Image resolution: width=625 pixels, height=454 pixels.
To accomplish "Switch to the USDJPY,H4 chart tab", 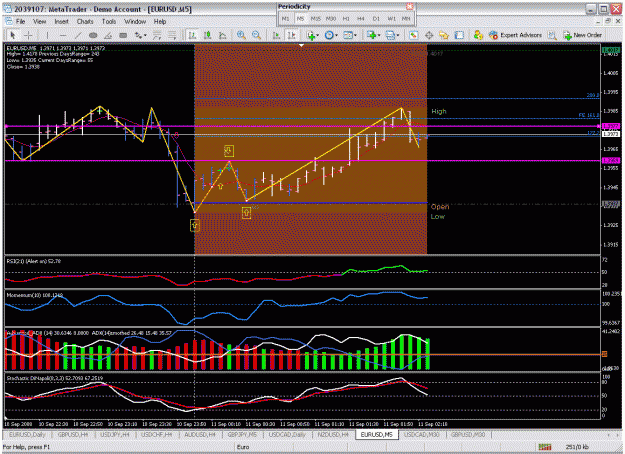I will [x=114, y=434].
